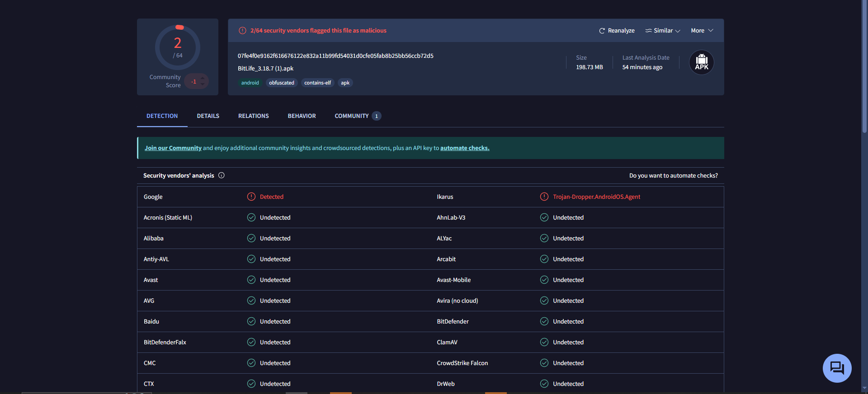
Task: Open the More dropdown menu
Action: [x=702, y=31]
